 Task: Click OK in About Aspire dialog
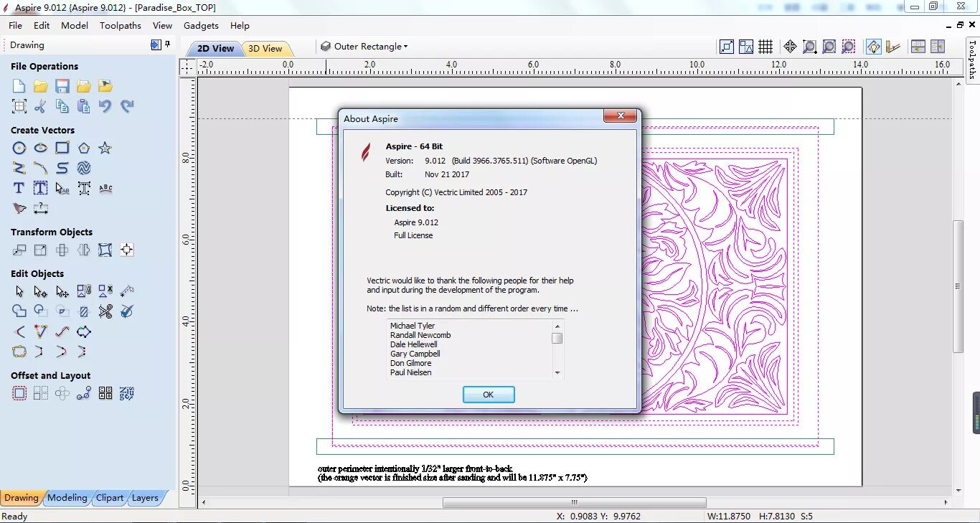(489, 395)
